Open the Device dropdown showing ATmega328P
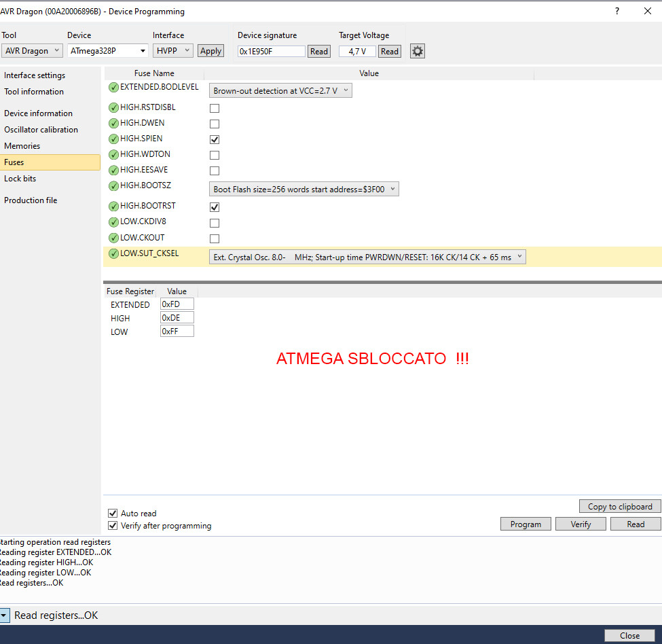The width and height of the screenshot is (662, 644). [108, 51]
